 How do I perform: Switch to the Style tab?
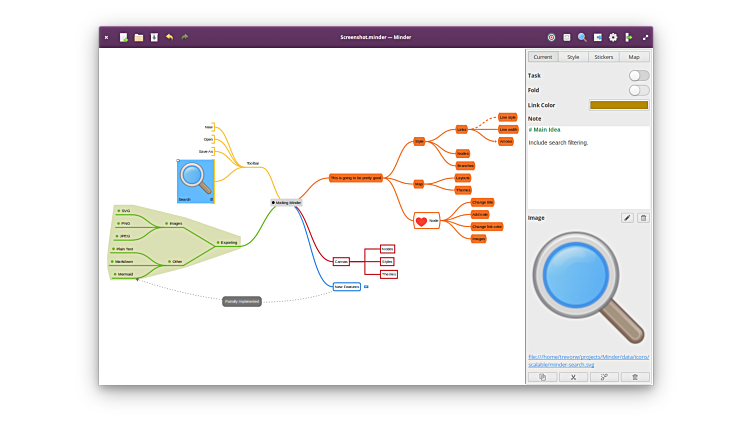point(573,57)
